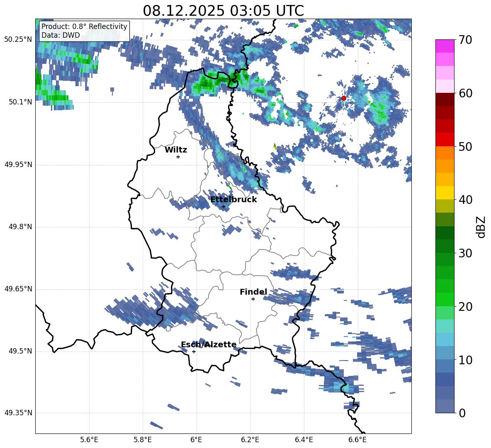Click the 49.65°N latitude label

18,289
